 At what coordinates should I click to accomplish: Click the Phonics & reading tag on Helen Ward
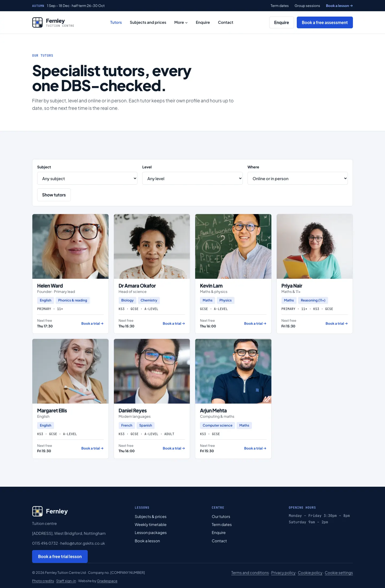point(73,300)
